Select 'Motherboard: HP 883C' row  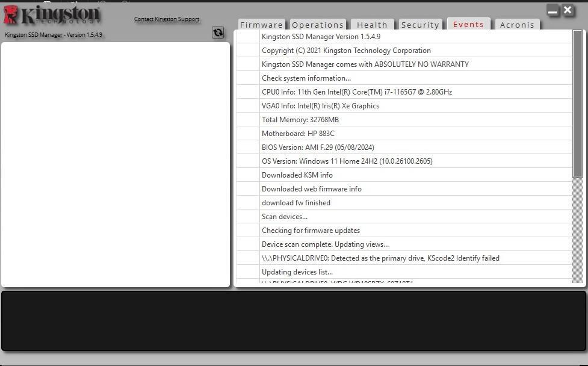[404, 134]
